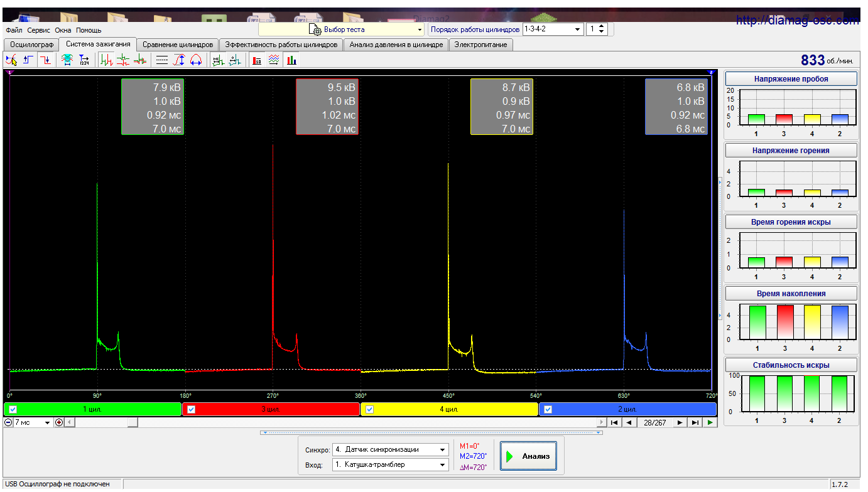
Task: Click the 1234 cylinder order icon
Action: 84,60
